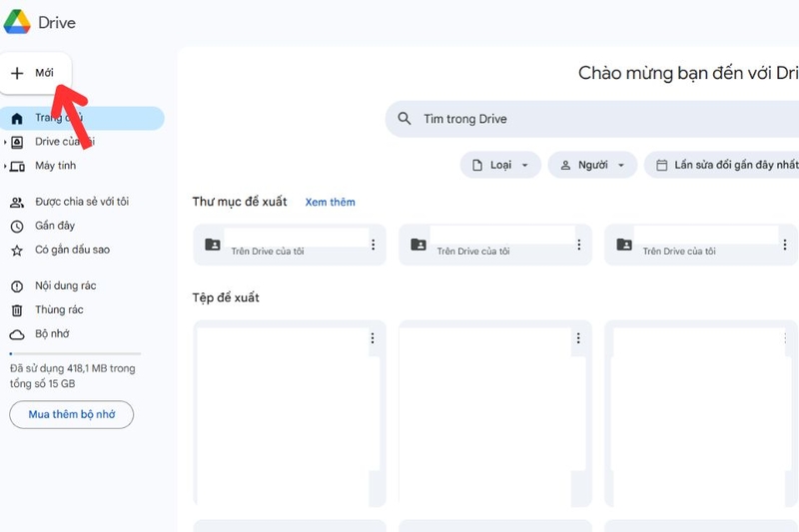Click the spam warning icon
The height and width of the screenshot is (532, 799).
[x=17, y=286]
